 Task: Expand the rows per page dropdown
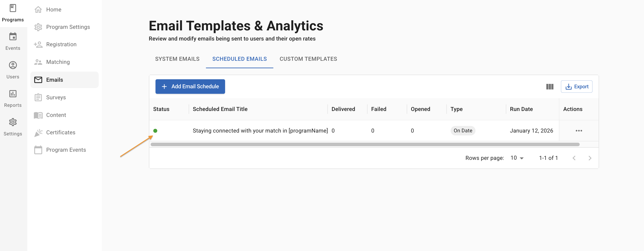517,158
